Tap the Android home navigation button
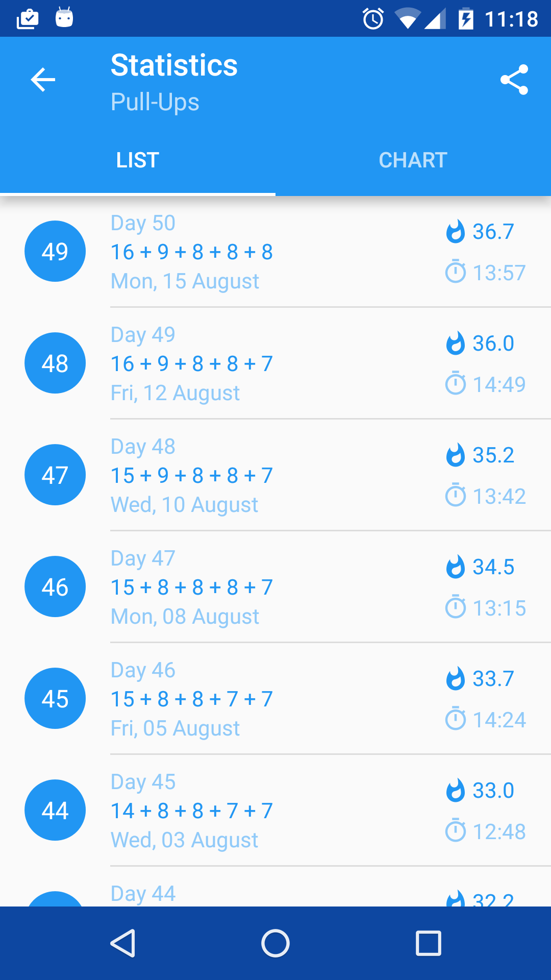 pos(275,943)
